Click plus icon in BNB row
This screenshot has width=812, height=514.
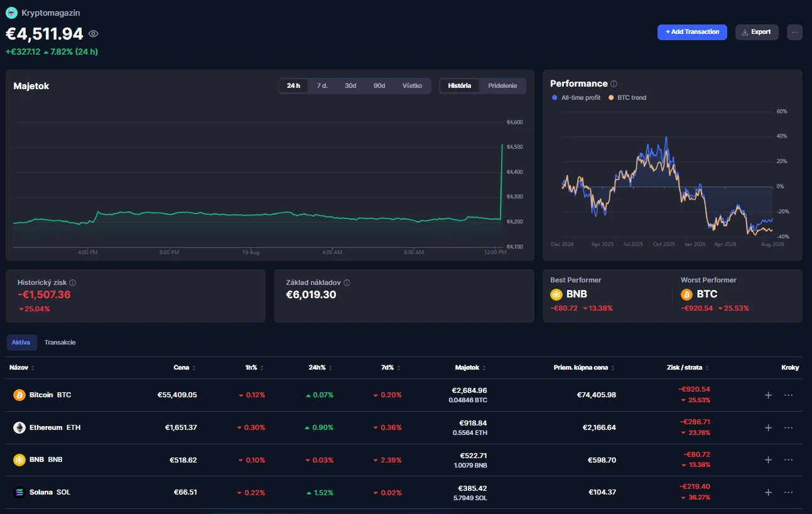768,460
